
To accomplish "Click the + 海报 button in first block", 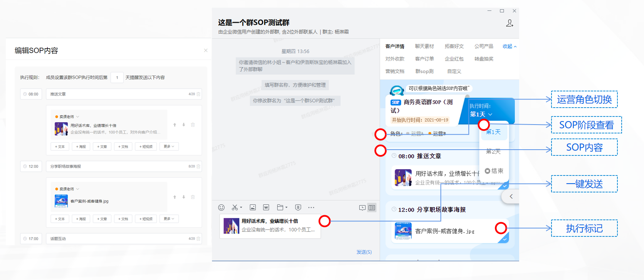I will [x=81, y=147].
